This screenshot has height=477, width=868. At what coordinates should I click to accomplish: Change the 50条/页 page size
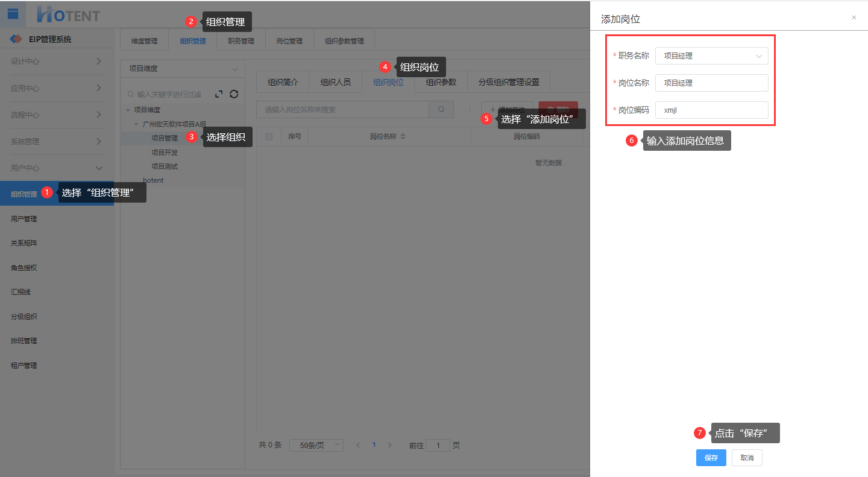pos(316,445)
